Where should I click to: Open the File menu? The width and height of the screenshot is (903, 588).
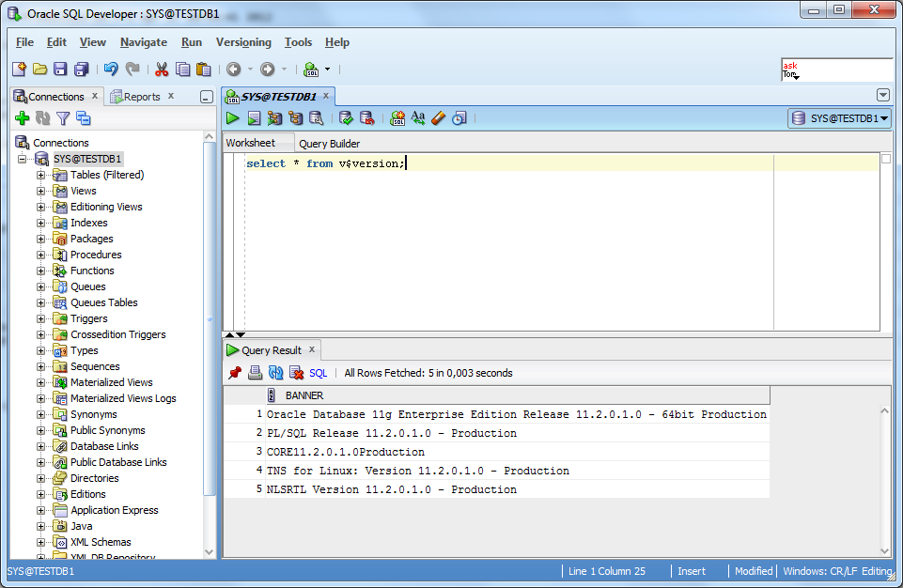(x=24, y=42)
